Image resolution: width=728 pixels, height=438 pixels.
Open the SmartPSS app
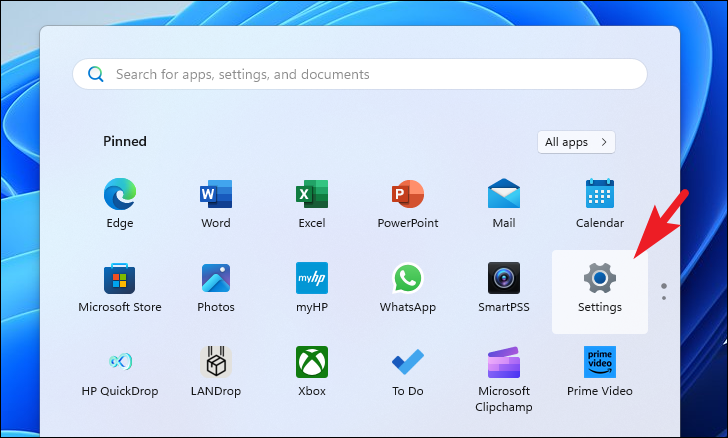tap(504, 288)
